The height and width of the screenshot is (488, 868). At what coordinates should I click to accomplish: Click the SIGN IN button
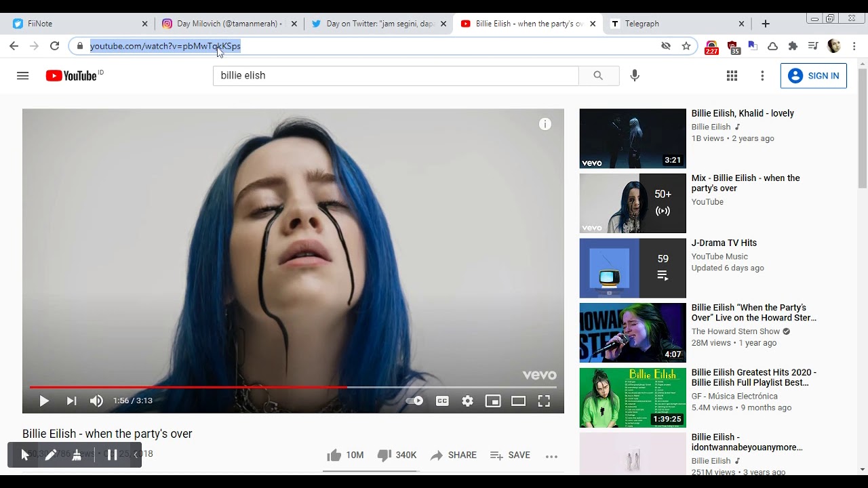813,75
